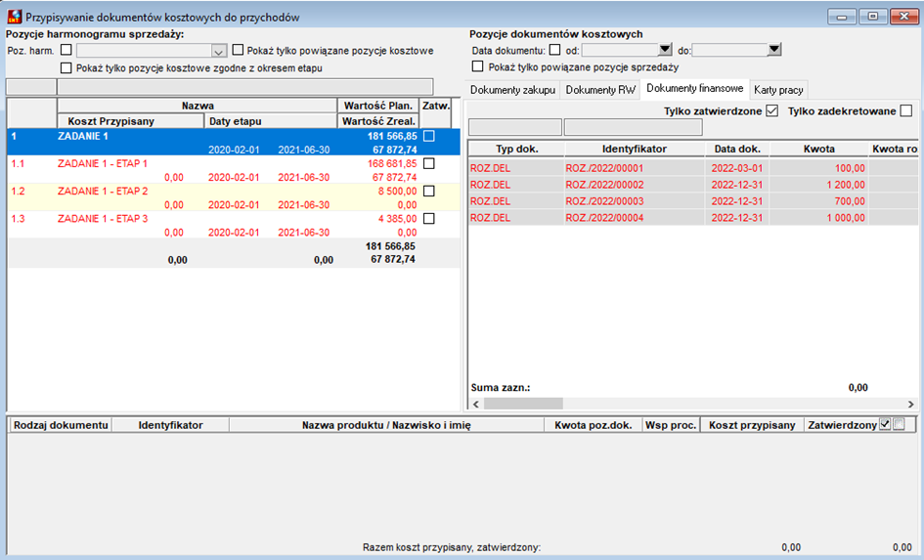
Task: Select the ZADANIE 1 row
Action: (x=234, y=143)
